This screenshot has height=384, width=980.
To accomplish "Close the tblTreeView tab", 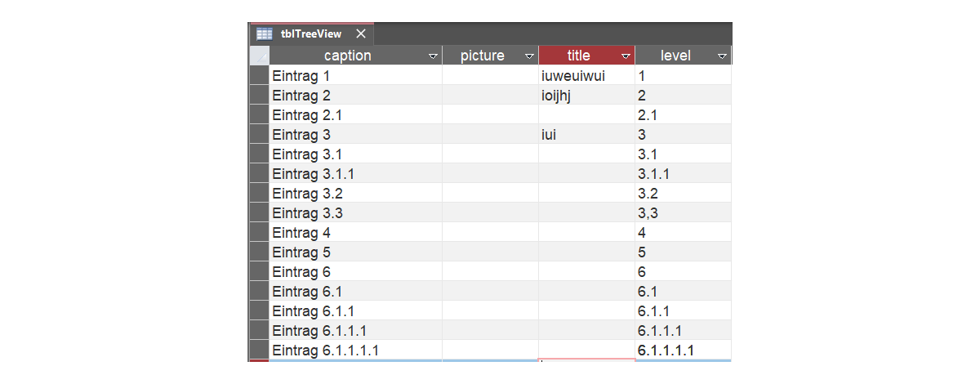I will coord(360,34).
